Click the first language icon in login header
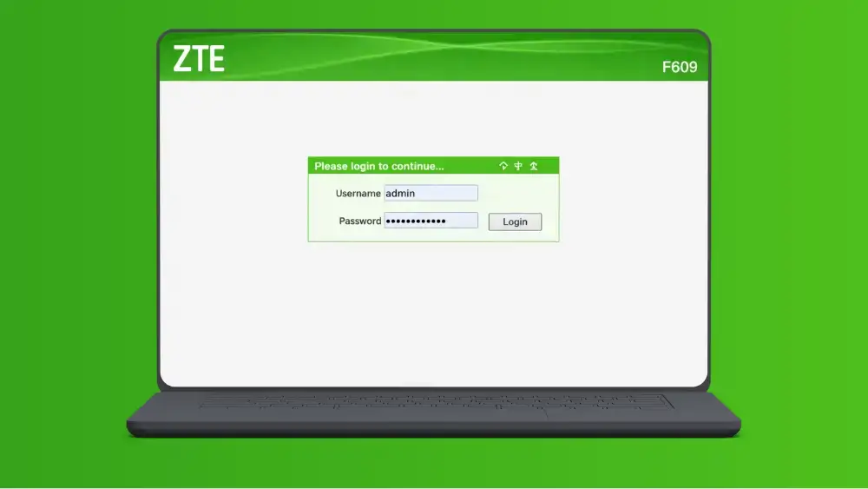 coord(503,166)
